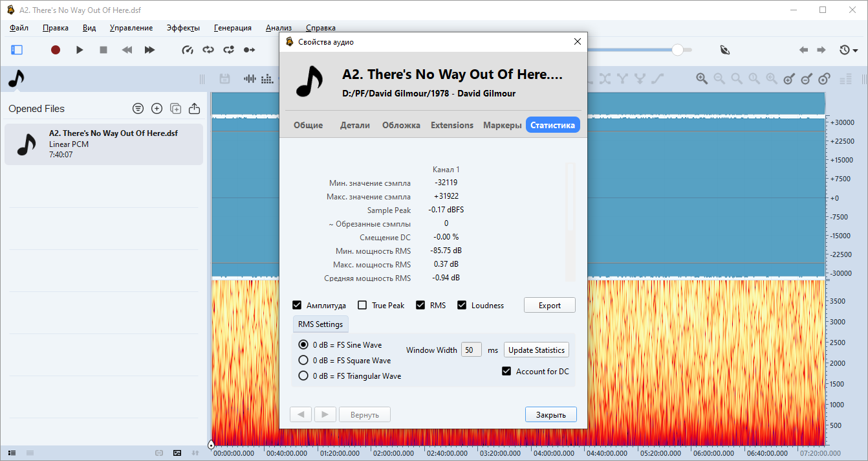Screen dimensions: 868x461
Task: Click the vertical zoom reset dot icon
Action: [824, 79]
